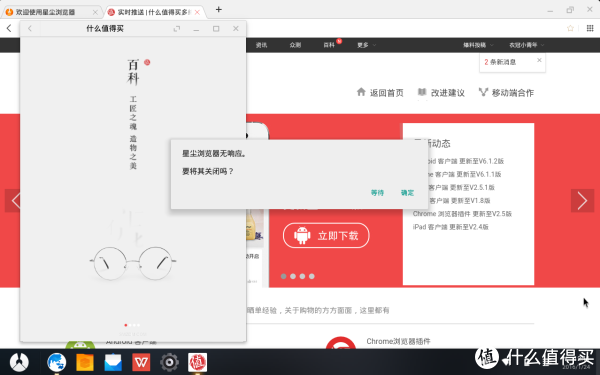Select the red page indicator dot in app window

pyautogui.click(x=126, y=325)
